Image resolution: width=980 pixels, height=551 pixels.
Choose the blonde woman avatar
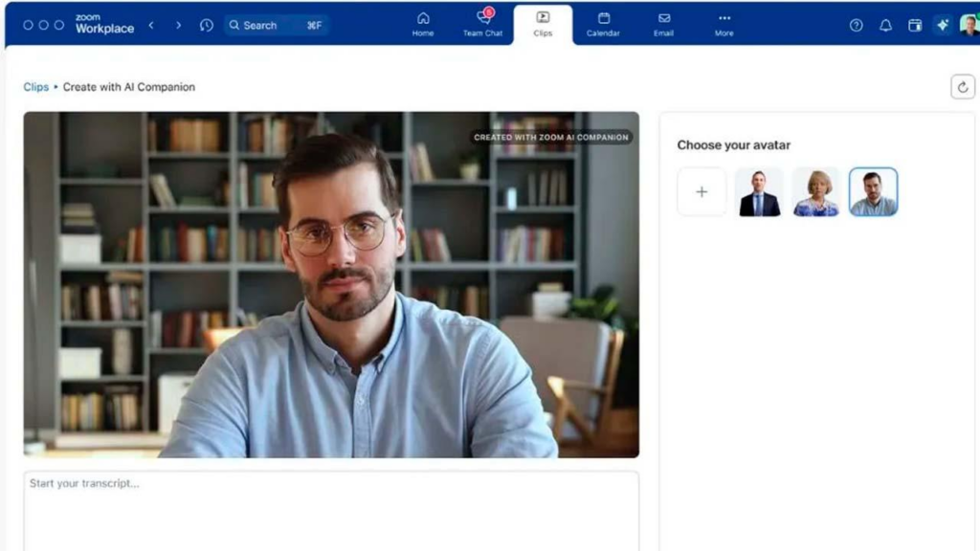point(816,192)
